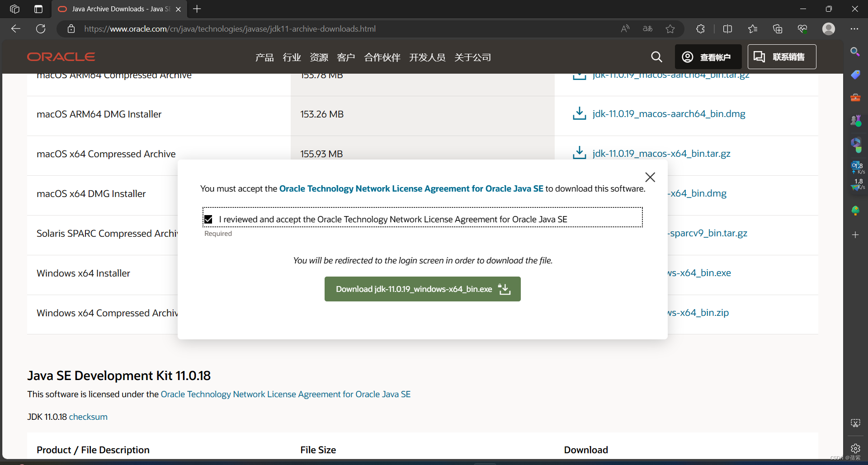Open license link under JDK 11.0.18
868x465 pixels.
click(x=286, y=394)
